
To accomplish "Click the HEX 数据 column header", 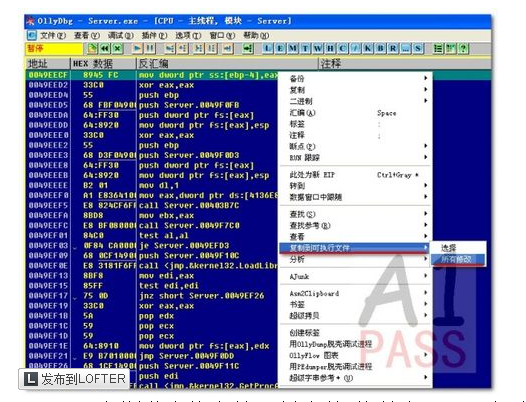I will [103, 63].
